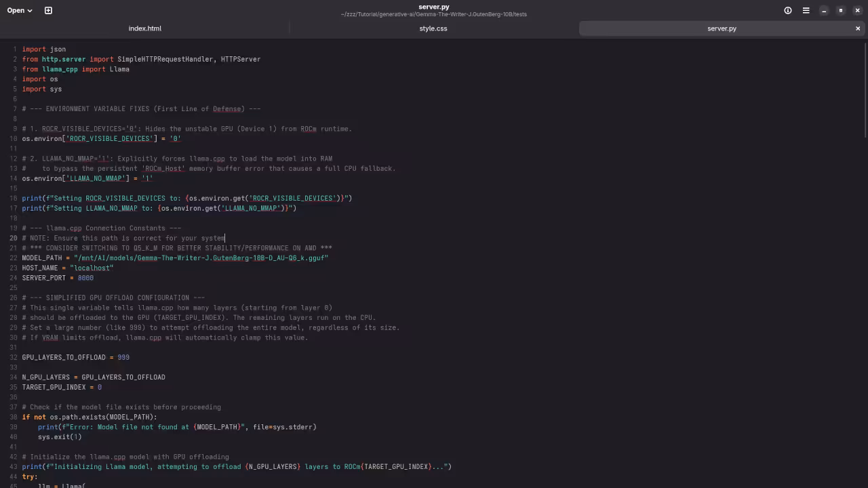Minimize the Text Editor window

(824, 10)
